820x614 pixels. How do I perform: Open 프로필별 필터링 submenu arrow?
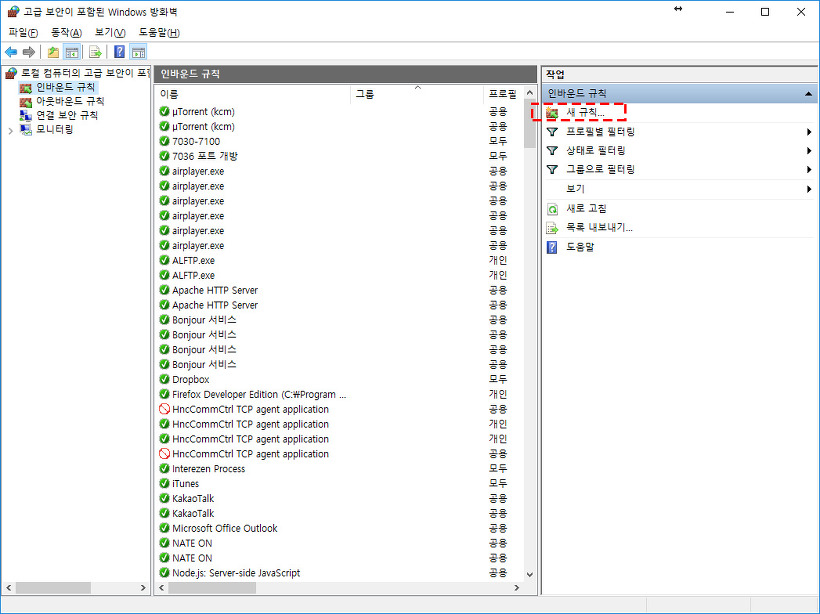click(809, 132)
